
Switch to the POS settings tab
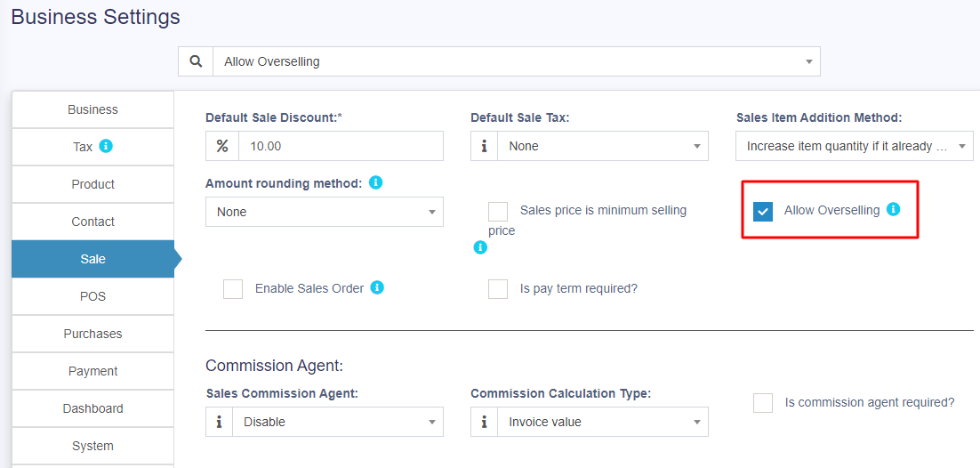coord(92,296)
